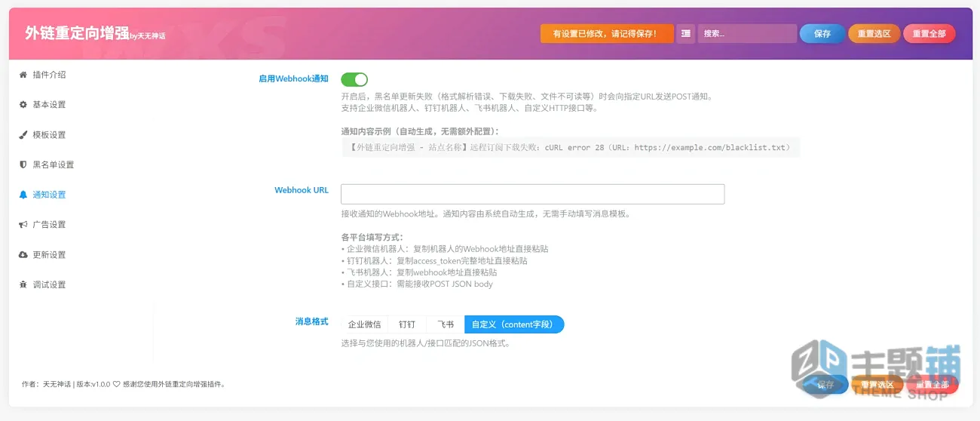Image resolution: width=980 pixels, height=421 pixels.
Task: Click the bug icon for 调试设置
Action: tap(23, 284)
